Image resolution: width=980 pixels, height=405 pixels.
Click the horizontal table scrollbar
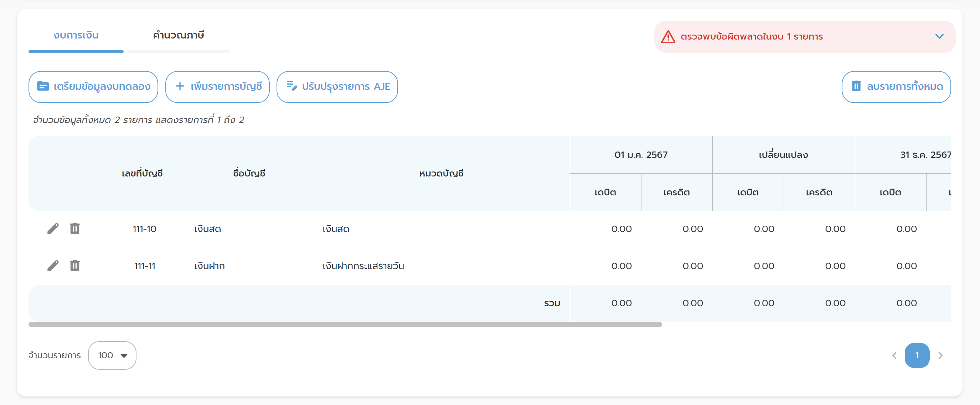click(x=345, y=325)
